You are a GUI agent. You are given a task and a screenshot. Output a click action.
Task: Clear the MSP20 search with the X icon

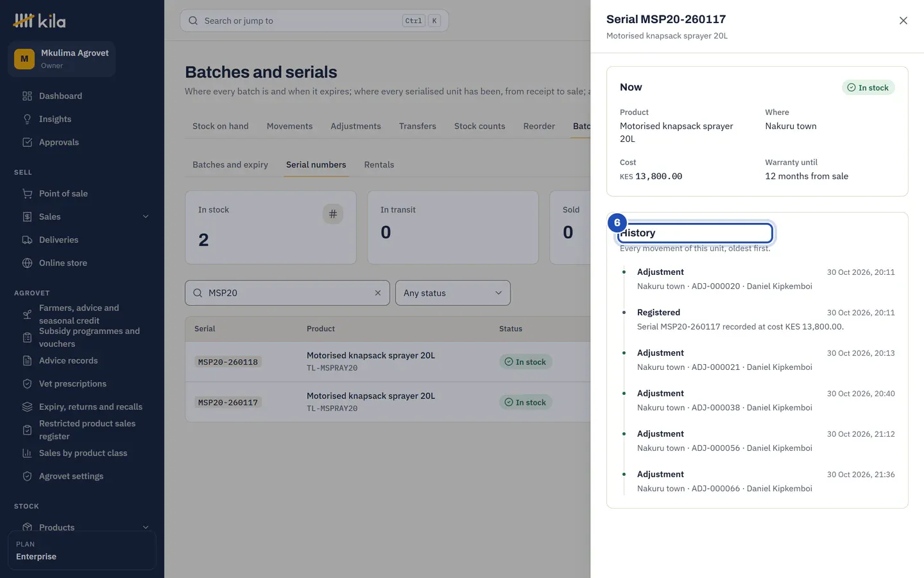pos(378,293)
